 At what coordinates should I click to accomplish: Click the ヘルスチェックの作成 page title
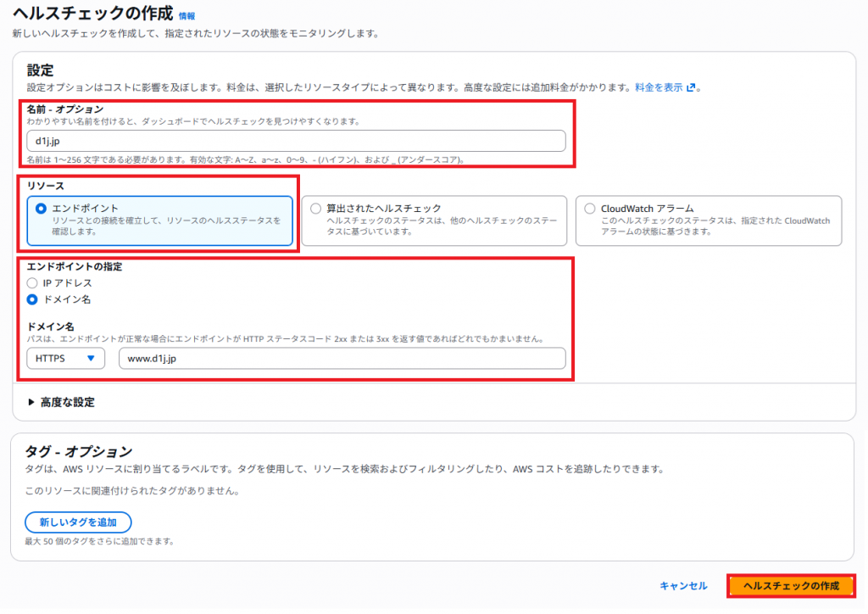coord(92,14)
